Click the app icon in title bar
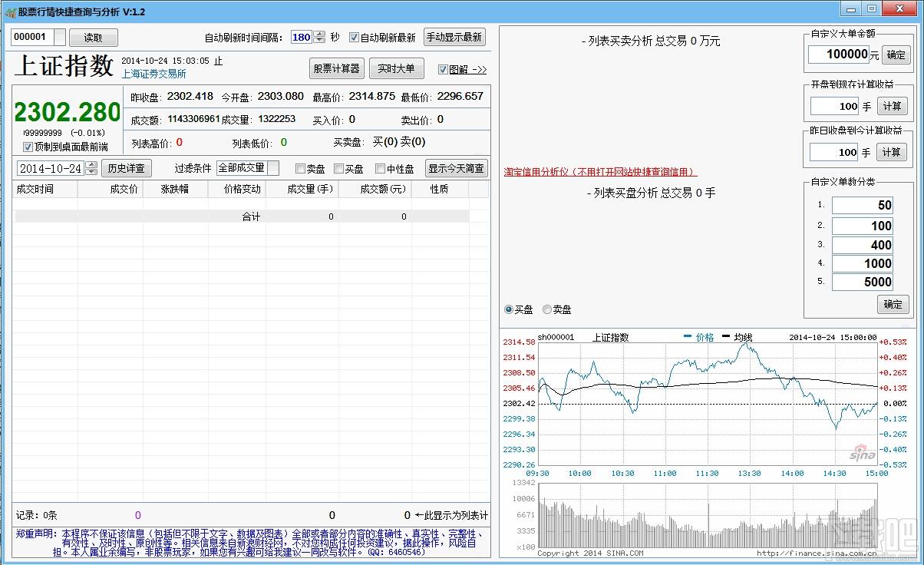This screenshot has height=565, width=924. click(x=11, y=12)
